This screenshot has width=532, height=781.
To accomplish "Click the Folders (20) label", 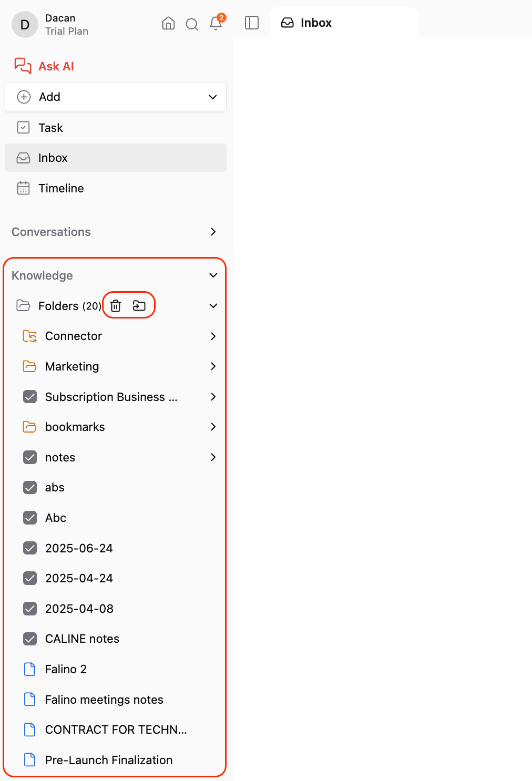I will tap(70, 306).
